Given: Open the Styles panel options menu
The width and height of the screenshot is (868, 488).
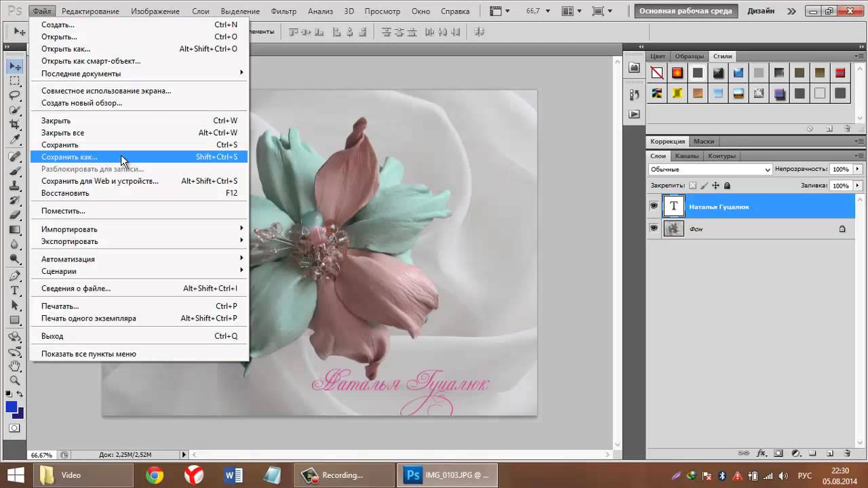Looking at the screenshot, I should click(860, 56).
